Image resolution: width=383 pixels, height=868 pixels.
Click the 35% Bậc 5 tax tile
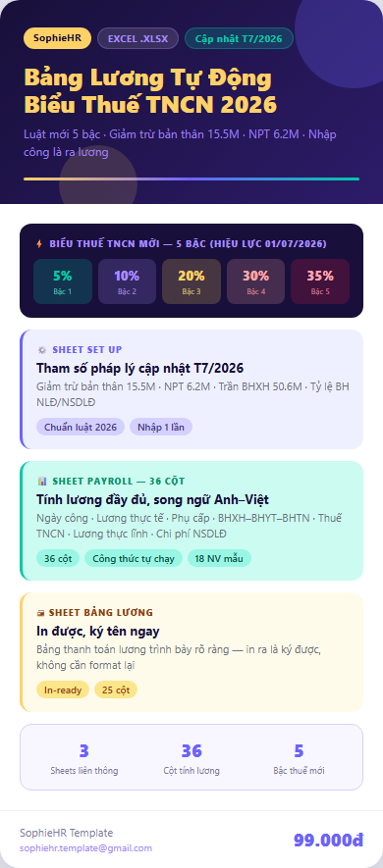320,281
